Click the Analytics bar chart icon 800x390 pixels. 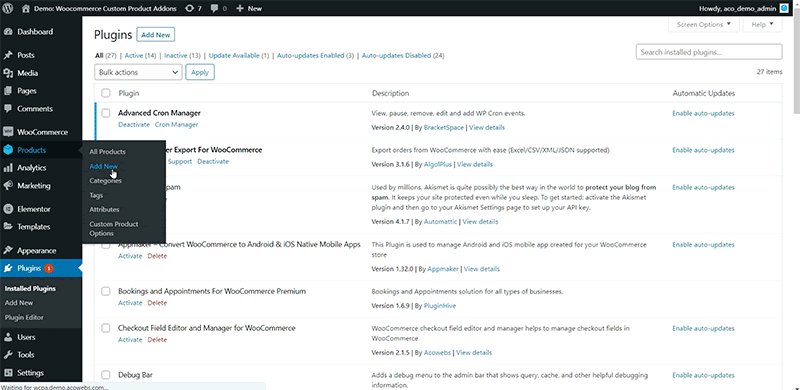pos(8,168)
